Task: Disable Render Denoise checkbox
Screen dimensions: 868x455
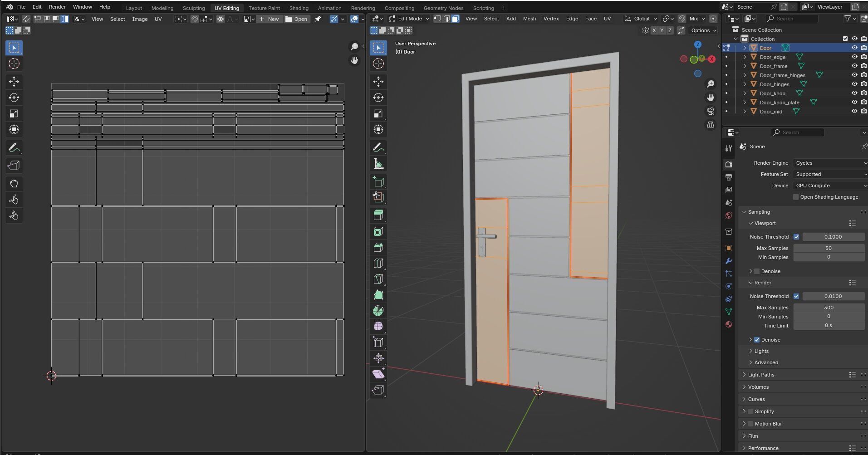Action: click(757, 340)
